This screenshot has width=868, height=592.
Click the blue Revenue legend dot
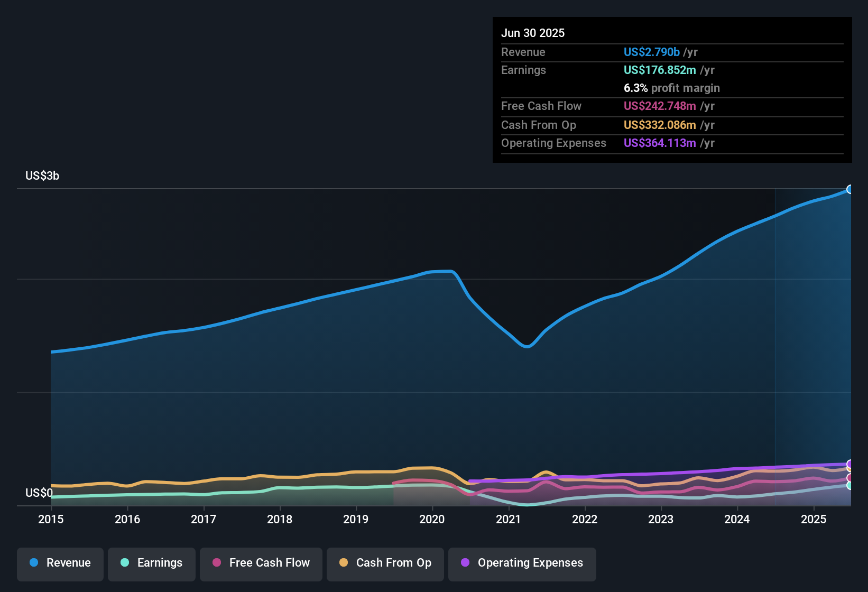point(34,562)
